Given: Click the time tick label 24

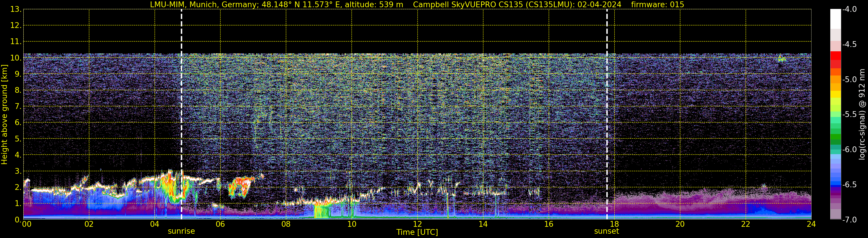Looking at the screenshot, I should tap(811, 224).
